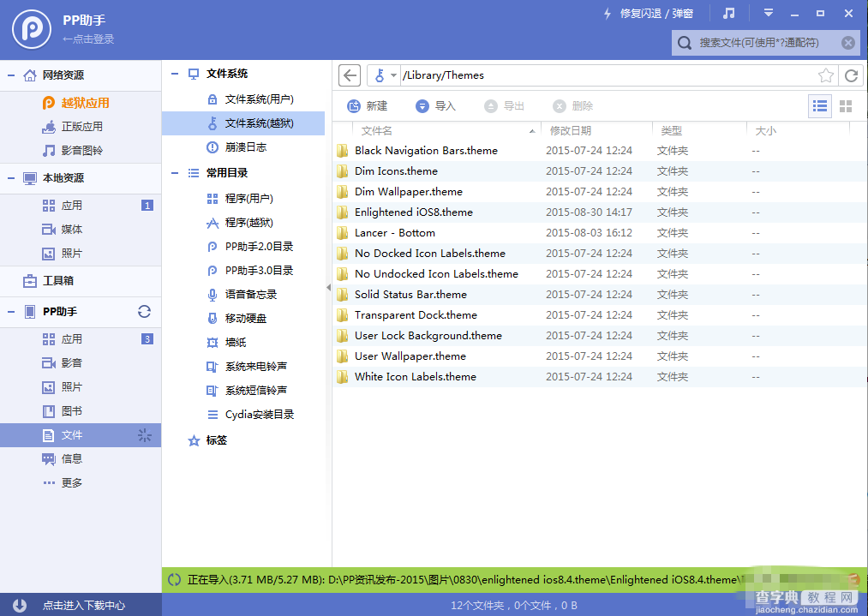Click the 点击登录 login link
The width and height of the screenshot is (868, 616).
tap(88, 39)
